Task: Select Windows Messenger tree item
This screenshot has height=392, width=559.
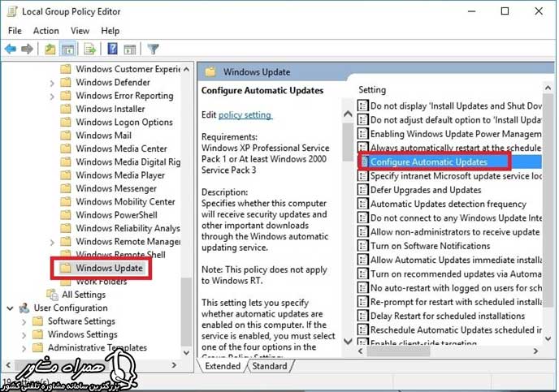Action: (116, 188)
